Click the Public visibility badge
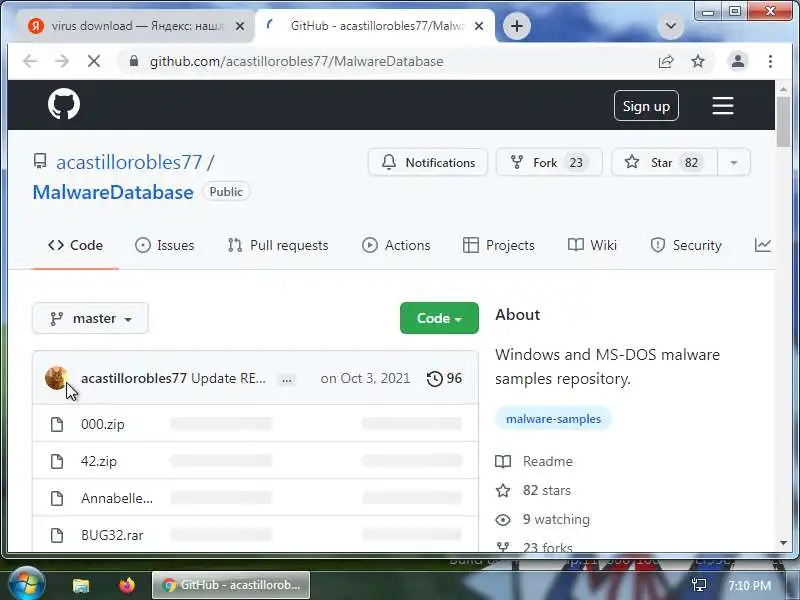Viewport: 800px width, 600px height. pyautogui.click(x=226, y=192)
